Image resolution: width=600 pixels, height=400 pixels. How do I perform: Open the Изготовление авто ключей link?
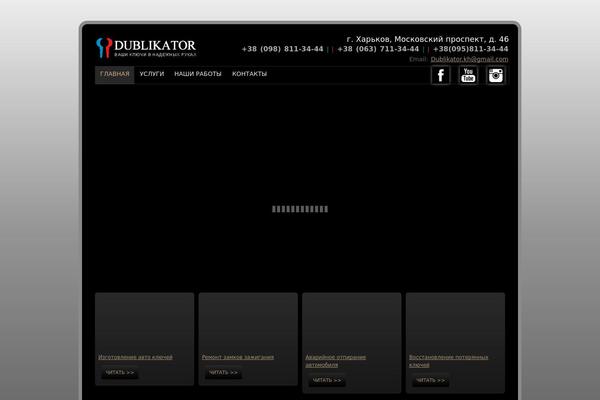pyautogui.click(x=135, y=357)
